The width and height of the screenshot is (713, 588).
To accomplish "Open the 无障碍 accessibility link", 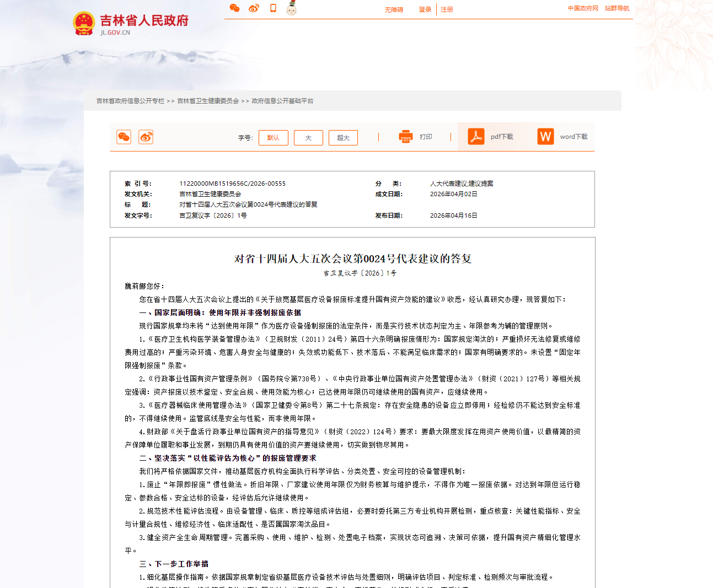I will pos(394,10).
